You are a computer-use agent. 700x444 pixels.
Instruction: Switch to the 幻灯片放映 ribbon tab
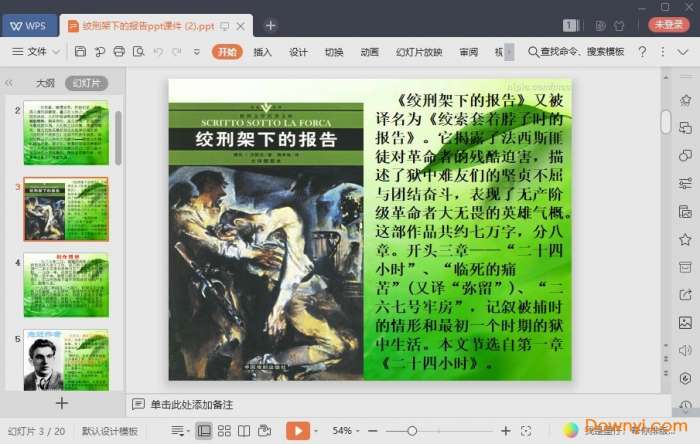click(x=419, y=52)
